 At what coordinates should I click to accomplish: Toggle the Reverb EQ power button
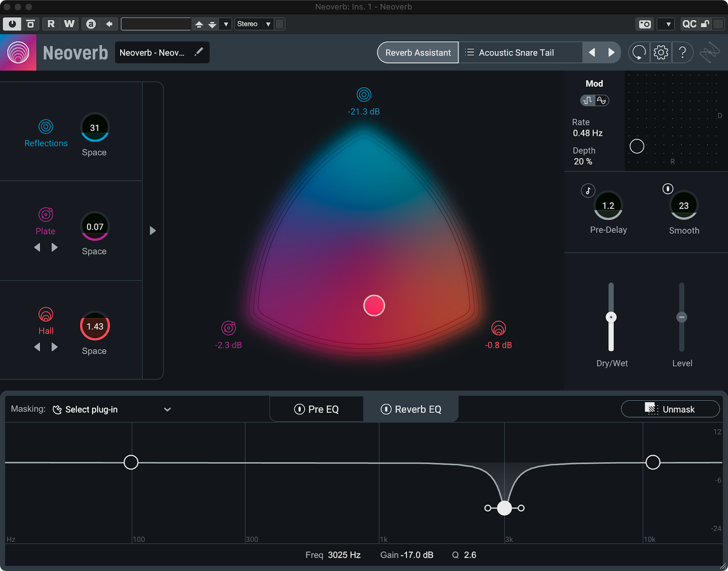pos(386,409)
